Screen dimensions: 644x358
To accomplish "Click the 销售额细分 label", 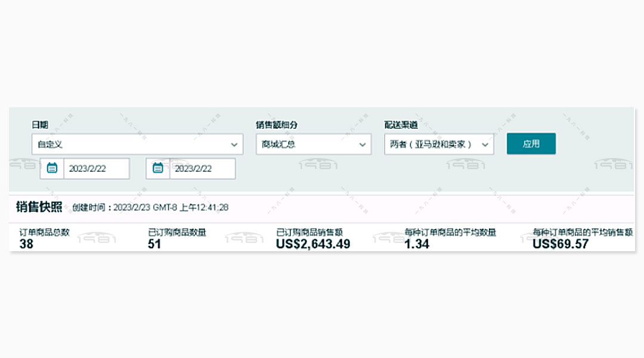I will (277, 125).
